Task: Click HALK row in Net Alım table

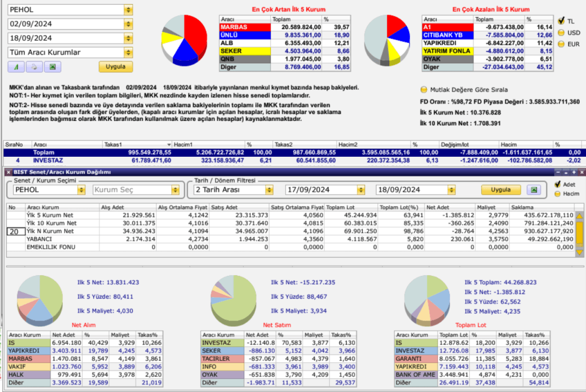Action: 85,374
